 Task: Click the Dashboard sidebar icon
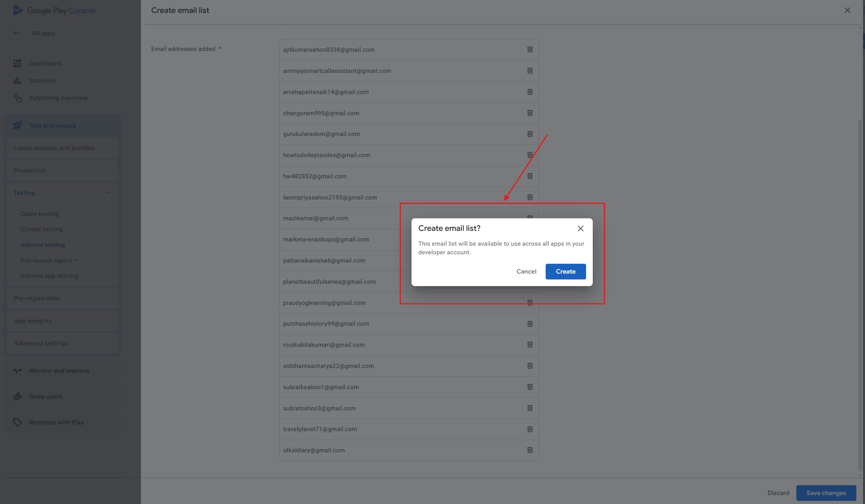pyautogui.click(x=17, y=63)
